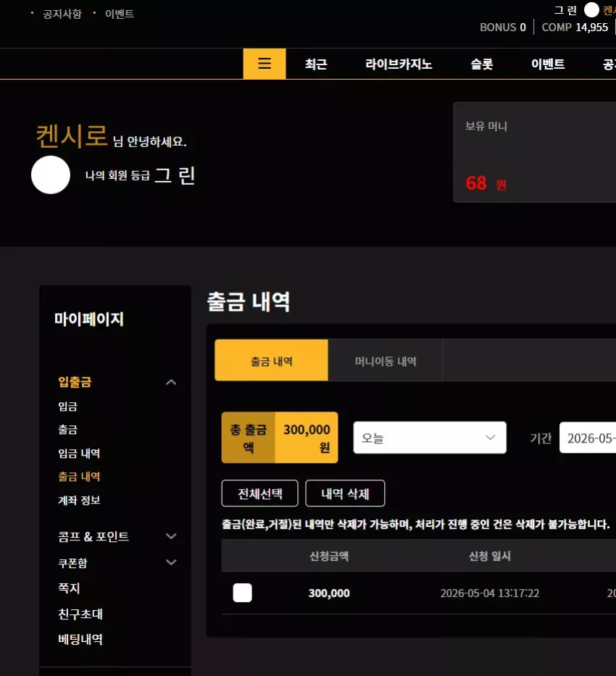Collapse the 입출금 section chevron
616x676 pixels.
click(x=171, y=383)
